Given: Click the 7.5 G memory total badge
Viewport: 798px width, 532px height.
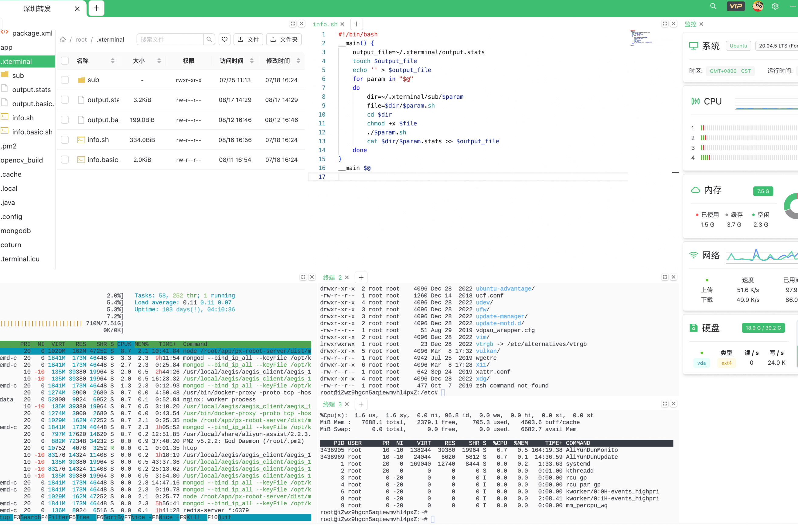Looking at the screenshot, I should (x=763, y=191).
